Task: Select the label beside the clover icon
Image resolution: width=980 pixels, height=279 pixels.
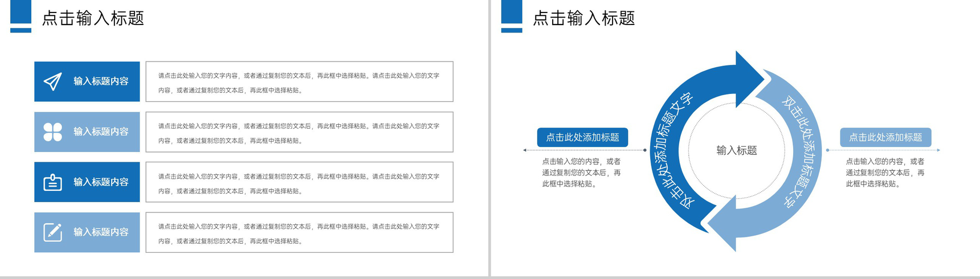Action: tap(101, 132)
